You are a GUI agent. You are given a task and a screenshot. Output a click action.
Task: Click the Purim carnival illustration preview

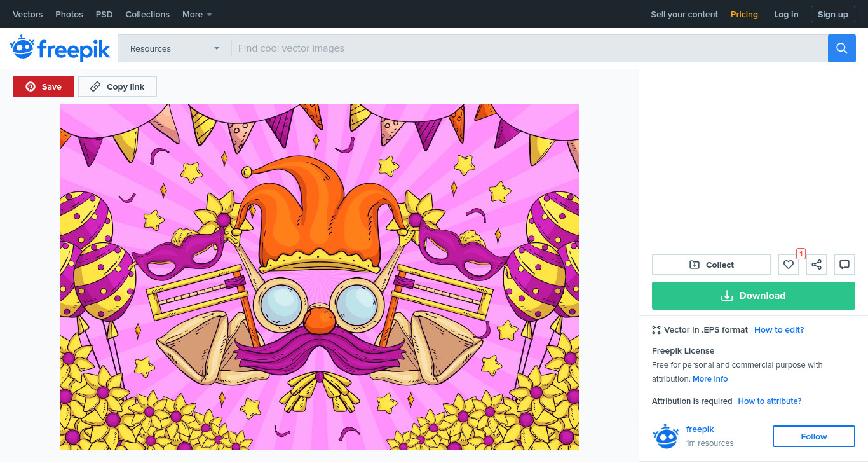point(320,277)
